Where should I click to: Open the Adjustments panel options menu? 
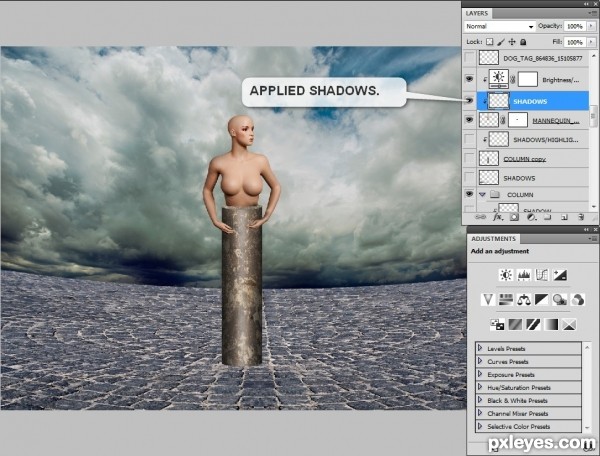593,239
